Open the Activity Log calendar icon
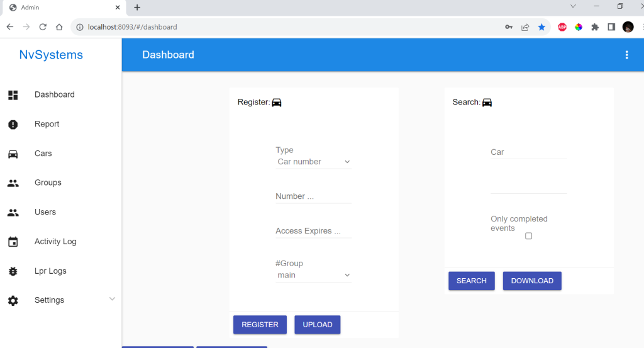The image size is (644, 348). 13,242
